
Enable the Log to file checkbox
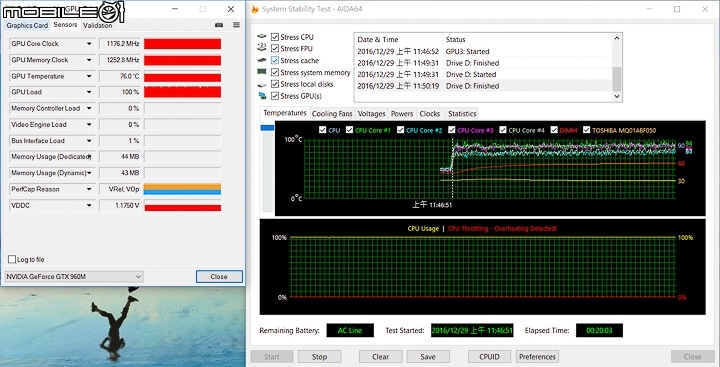[12, 260]
